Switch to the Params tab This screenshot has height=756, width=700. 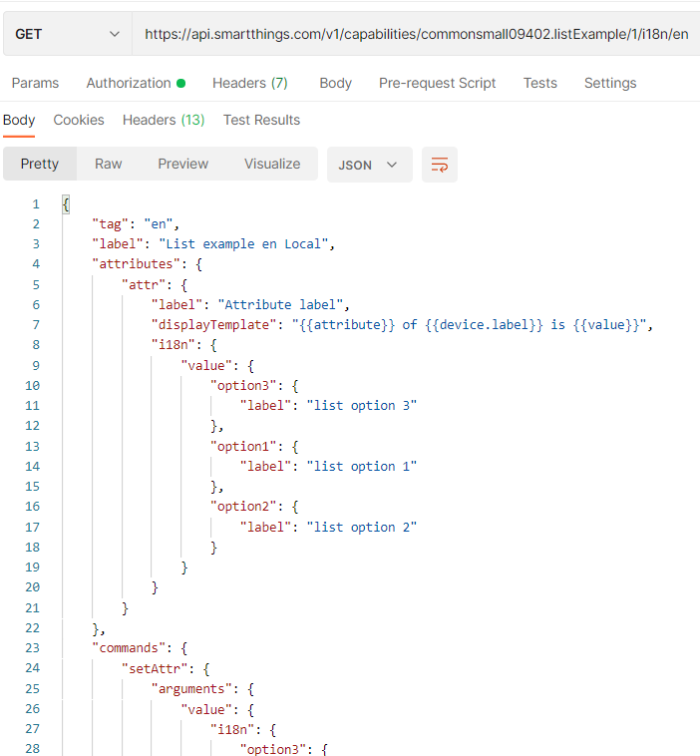tap(35, 83)
